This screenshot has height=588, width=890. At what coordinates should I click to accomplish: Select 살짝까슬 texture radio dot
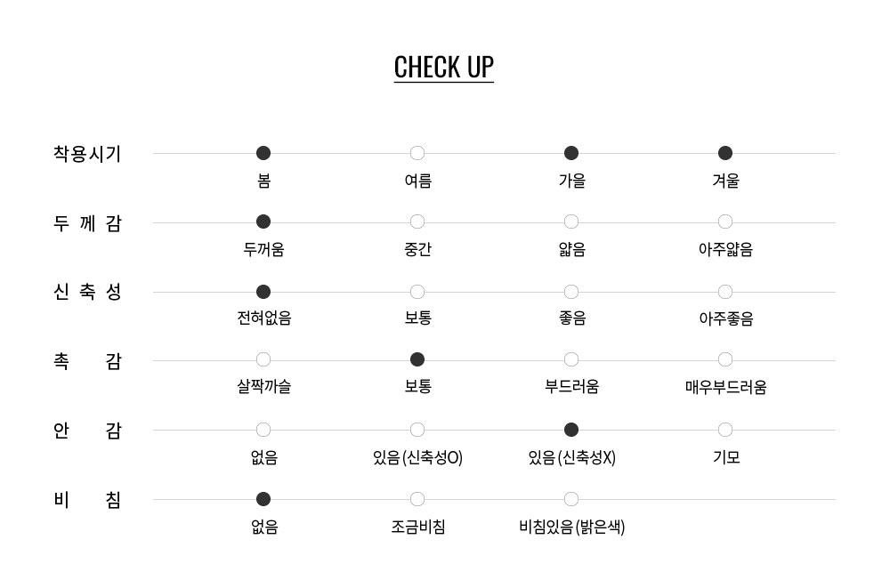263,359
